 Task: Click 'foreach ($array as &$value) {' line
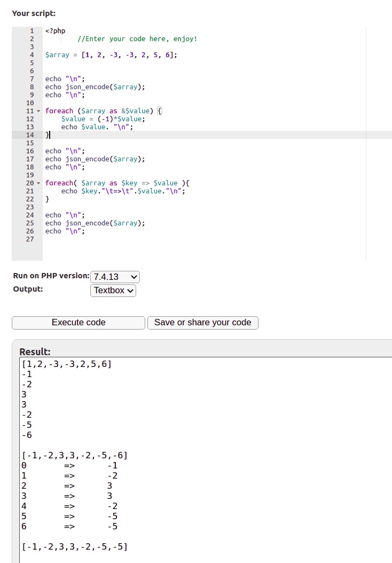(x=104, y=111)
